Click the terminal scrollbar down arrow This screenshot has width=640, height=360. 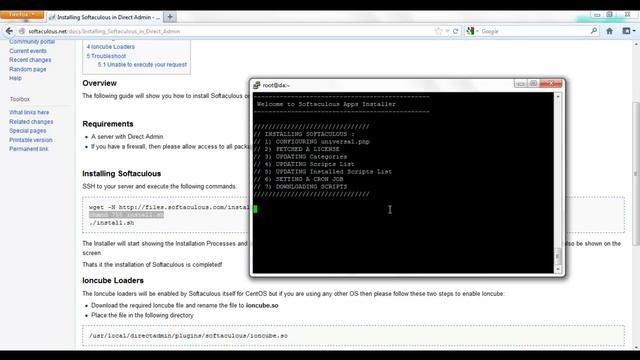click(558, 269)
